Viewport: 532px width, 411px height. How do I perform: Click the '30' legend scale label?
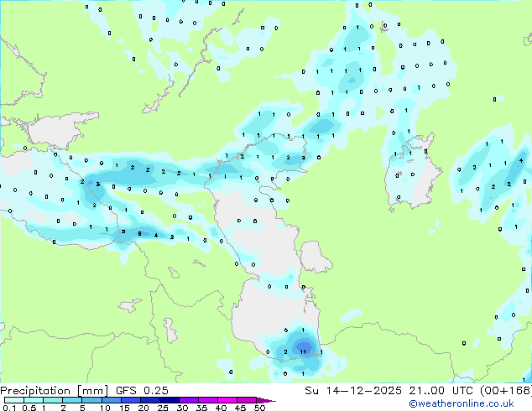(182, 408)
